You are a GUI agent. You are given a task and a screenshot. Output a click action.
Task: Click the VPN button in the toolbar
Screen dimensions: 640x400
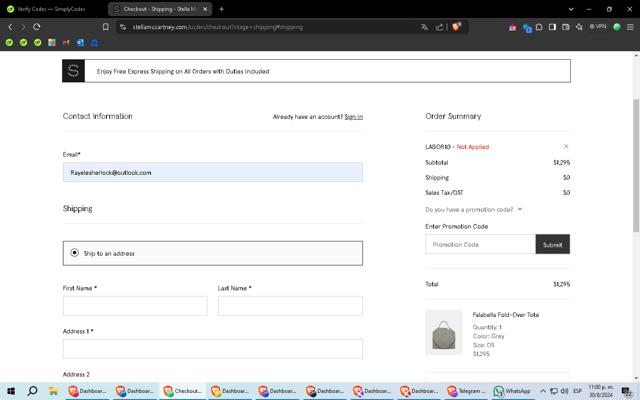(x=598, y=27)
